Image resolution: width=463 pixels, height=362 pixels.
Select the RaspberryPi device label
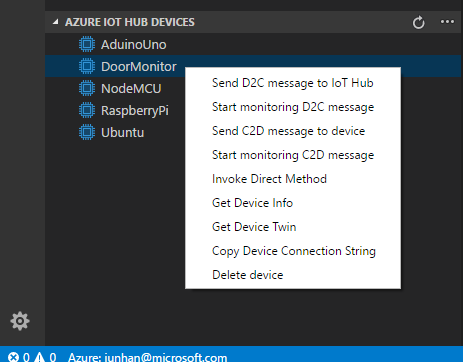135,111
